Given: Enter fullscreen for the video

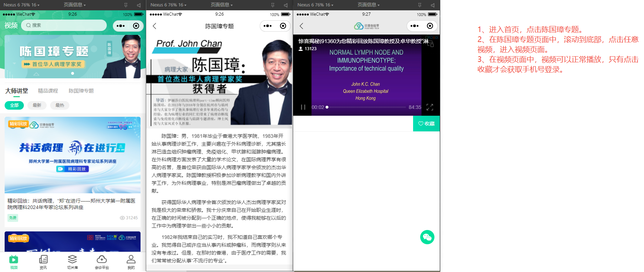Looking at the screenshot, I should tap(430, 107).
